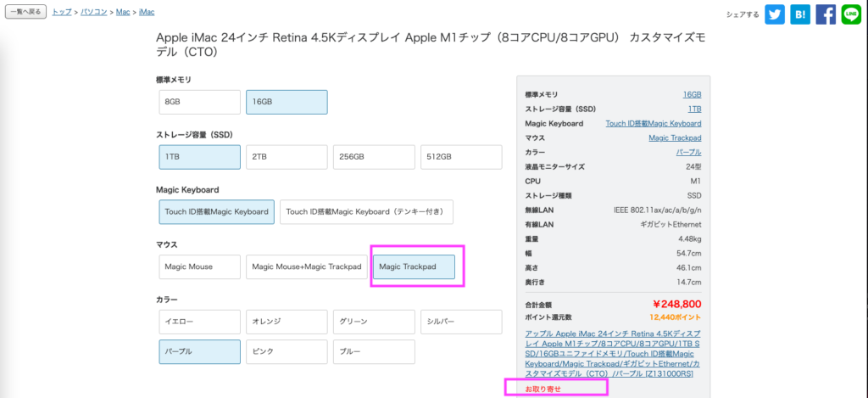This screenshot has height=398, width=868.
Task: Pick the イエロー color option
Action: tap(200, 322)
